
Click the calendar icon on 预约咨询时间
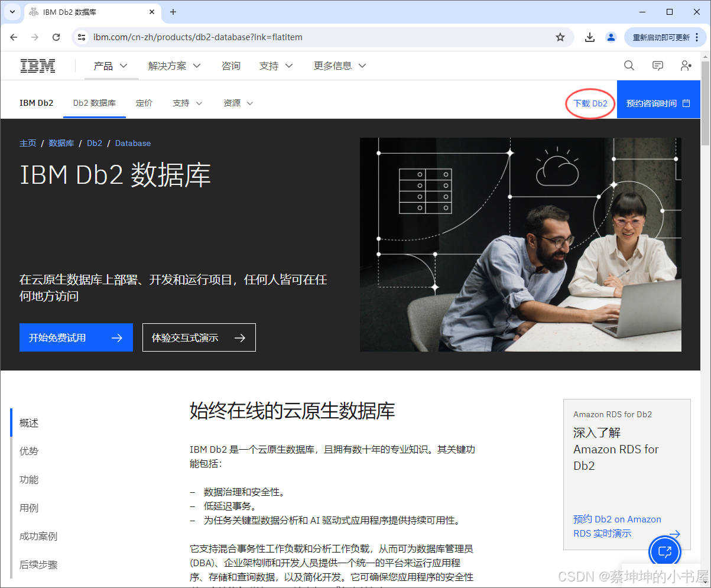tap(686, 102)
